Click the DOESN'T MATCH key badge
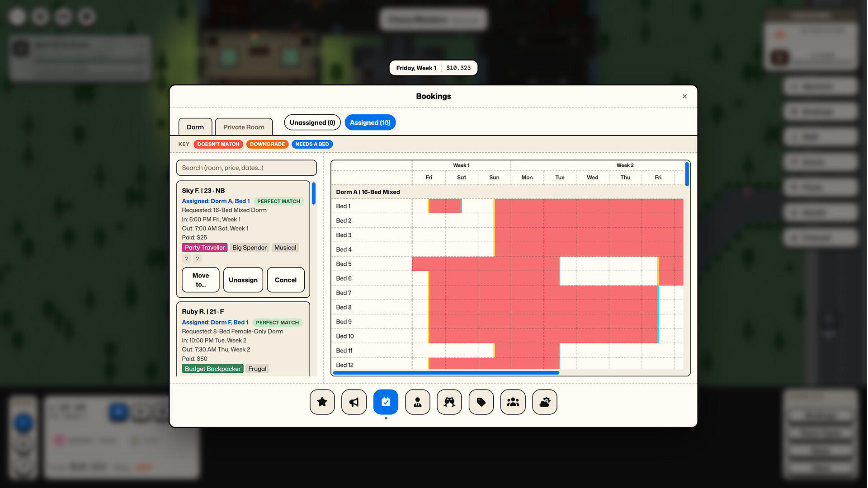This screenshot has height=488, width=868. (218, 144)
